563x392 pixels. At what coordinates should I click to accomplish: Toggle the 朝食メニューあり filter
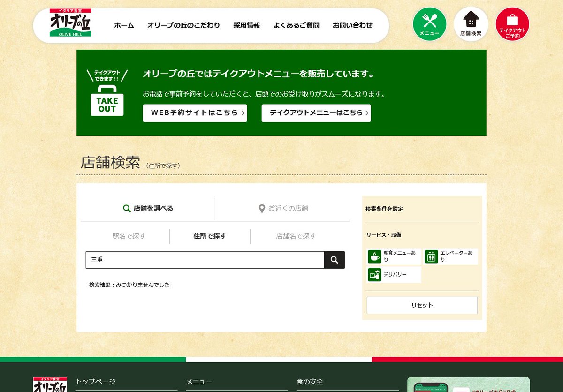pos(394,256)
